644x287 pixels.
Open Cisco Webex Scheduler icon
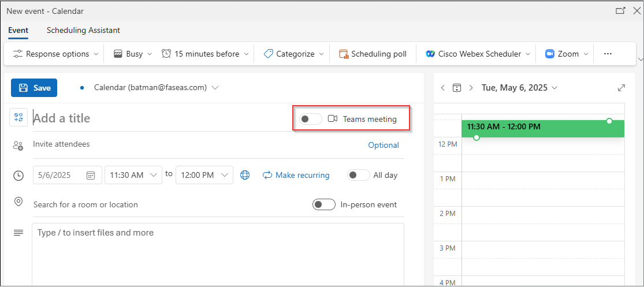pyautogui.click(x=430, y=54)
